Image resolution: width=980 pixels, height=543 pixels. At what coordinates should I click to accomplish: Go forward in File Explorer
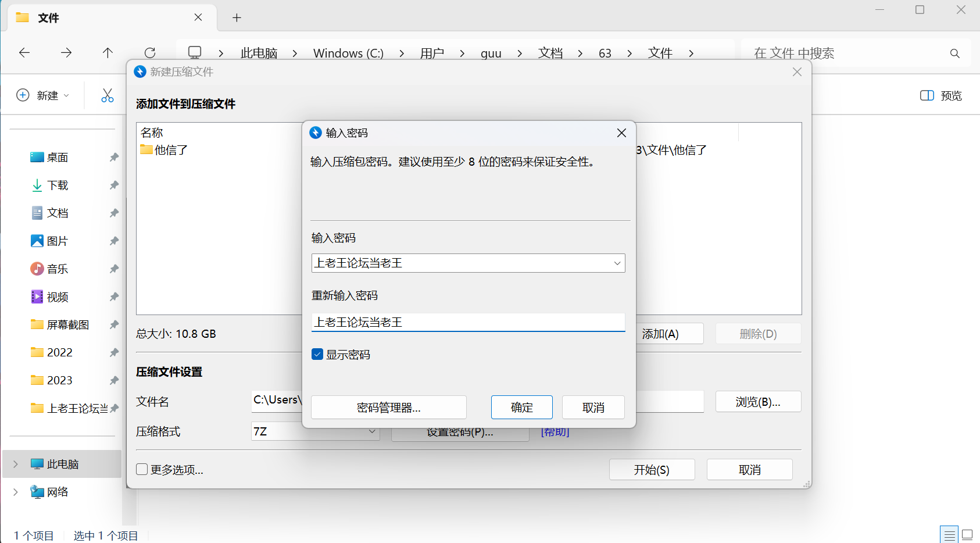[66, 53]
